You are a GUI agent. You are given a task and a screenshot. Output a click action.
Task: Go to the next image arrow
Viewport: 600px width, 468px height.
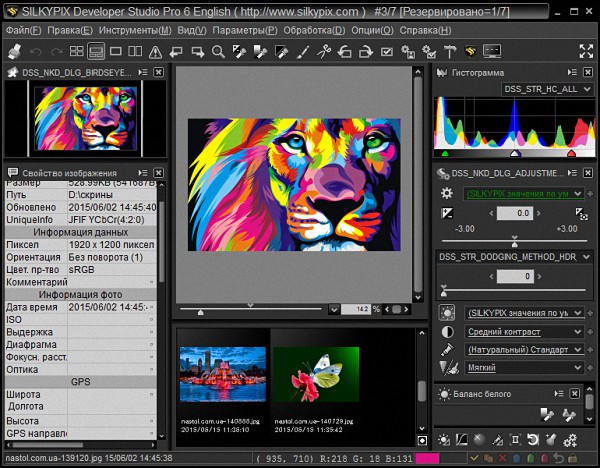pos(198,52)
